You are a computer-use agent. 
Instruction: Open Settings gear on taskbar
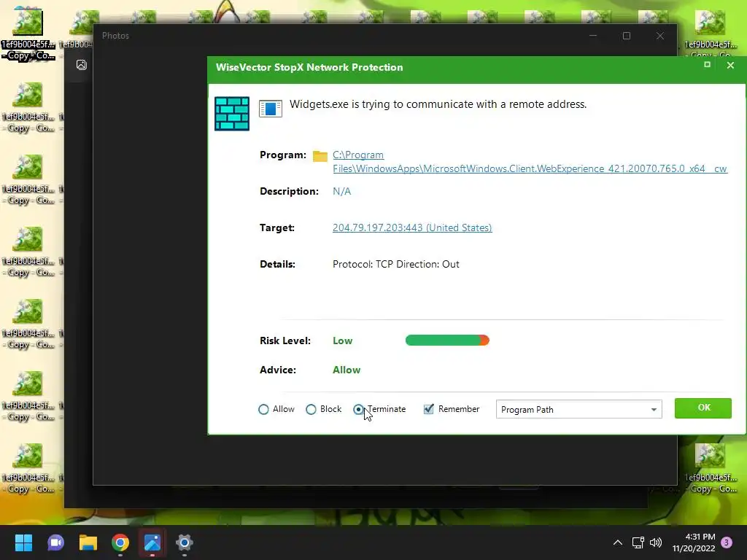pos(185,542)
